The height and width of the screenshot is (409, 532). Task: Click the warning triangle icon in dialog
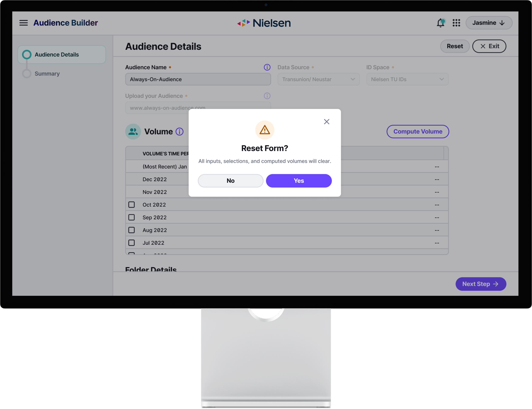point(265,130)
